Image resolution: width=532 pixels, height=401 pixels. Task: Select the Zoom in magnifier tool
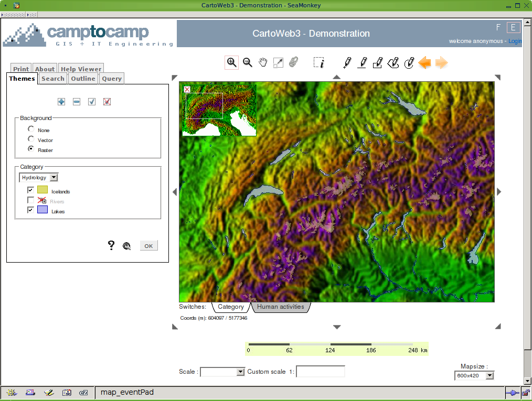click(231, 62)
